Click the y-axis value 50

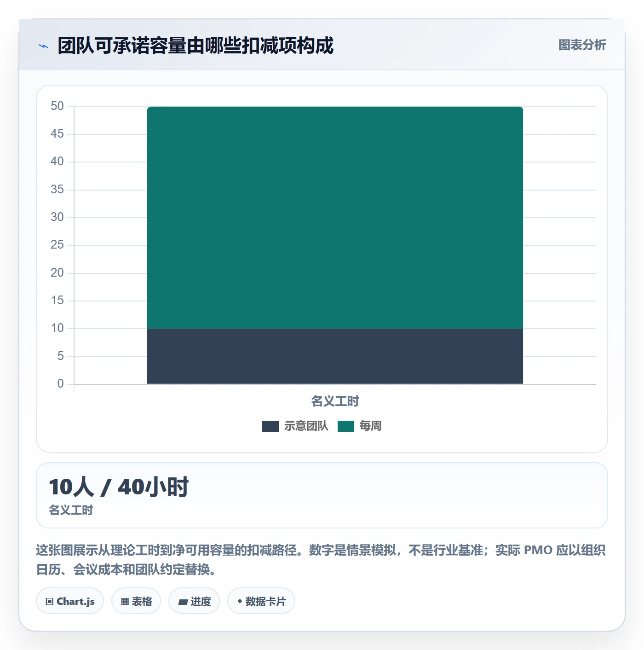coord(57,106)
